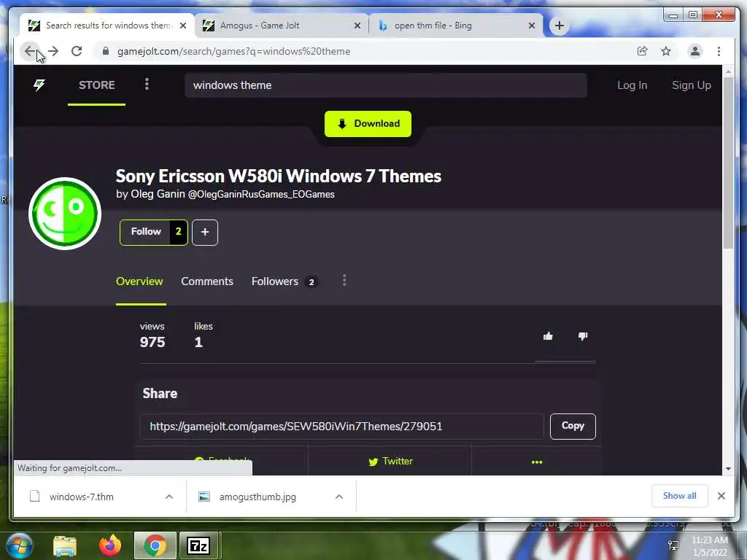Go to the STORE section
Viewport: 747px width, 560px height.
97,85
